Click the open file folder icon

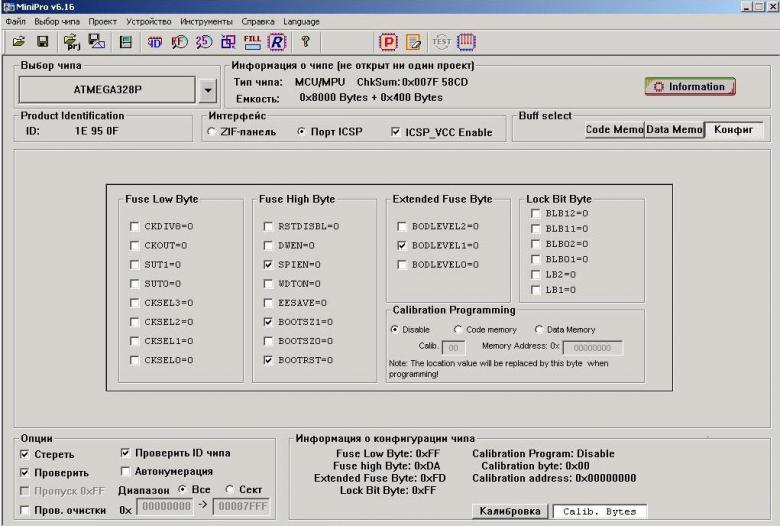coord(18,42)
